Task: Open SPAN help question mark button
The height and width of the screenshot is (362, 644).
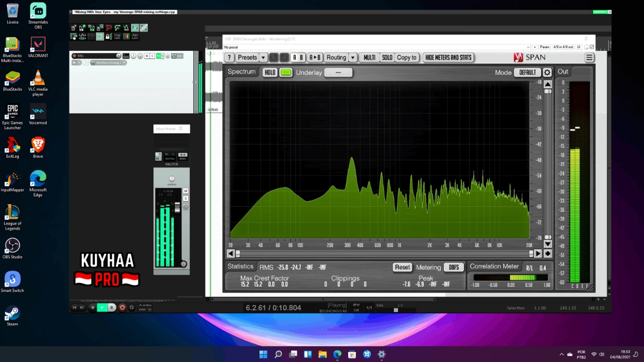Action: [x=229, y=57]
